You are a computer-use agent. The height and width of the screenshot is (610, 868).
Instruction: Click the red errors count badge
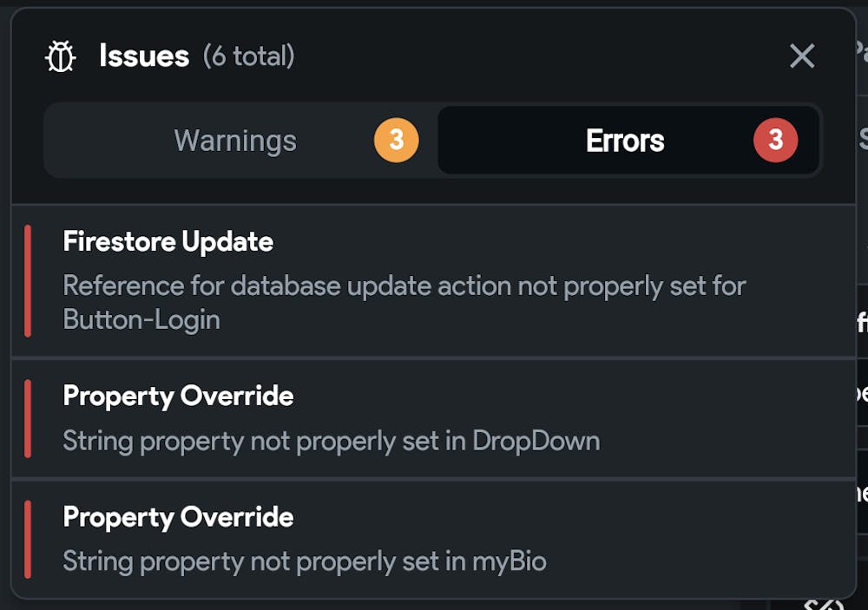(775, 140)
